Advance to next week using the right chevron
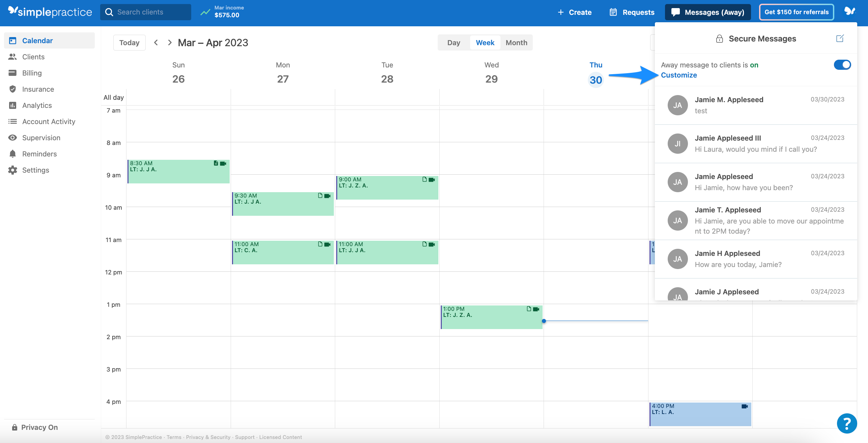 point(170,42)
